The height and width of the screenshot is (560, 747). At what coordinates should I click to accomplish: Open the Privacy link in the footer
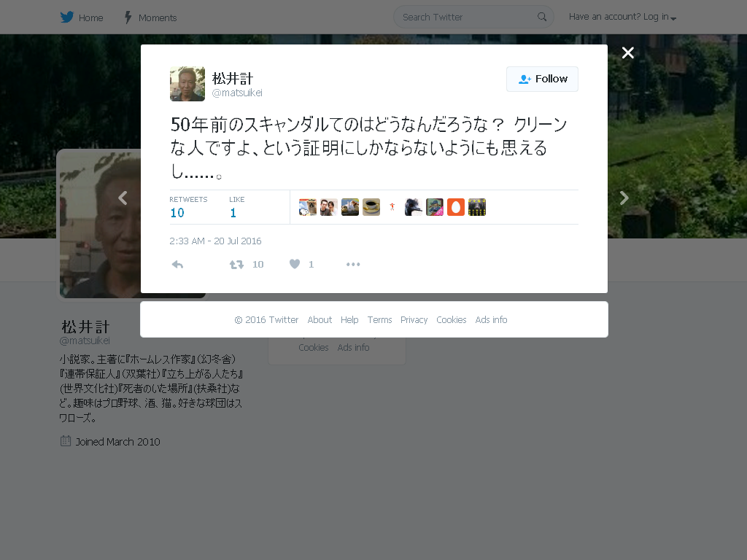414,320
